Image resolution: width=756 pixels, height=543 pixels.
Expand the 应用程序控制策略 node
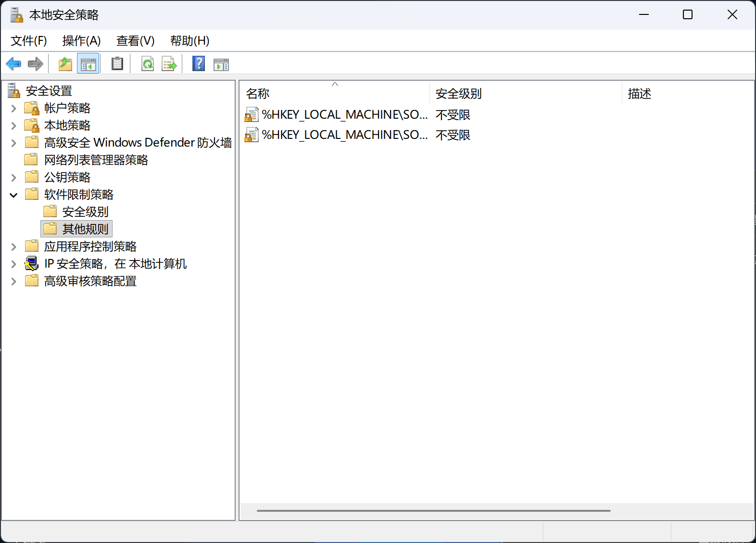(x=13, y=247)
